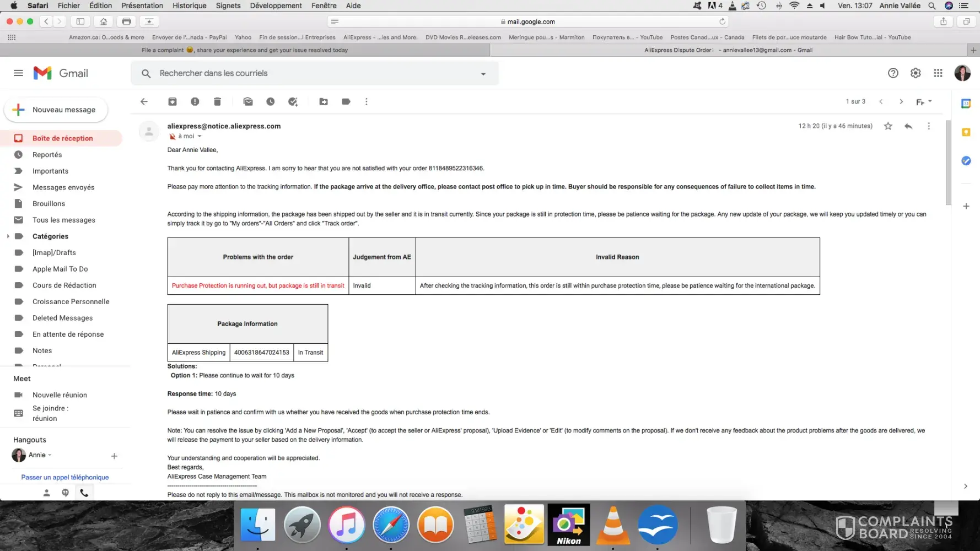The image size is (980, 551).
Task: Star the AliExpress email
Action: click(x=888, y=126)
